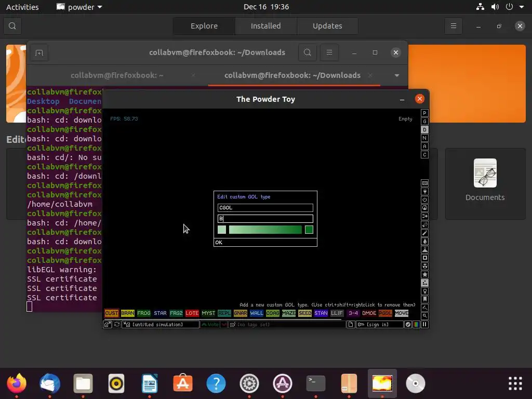Open Firefox from the dock
Viewport: 532px width, 399px height.
(17, 383)
